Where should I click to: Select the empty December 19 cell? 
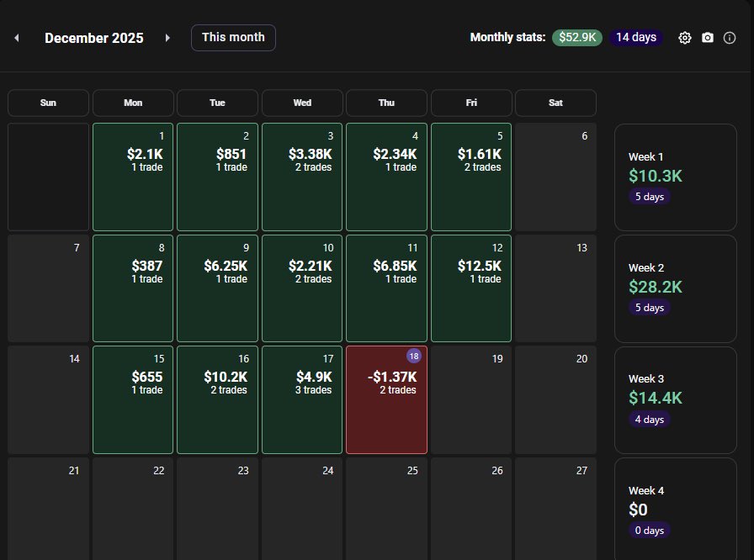coord(471,399)
